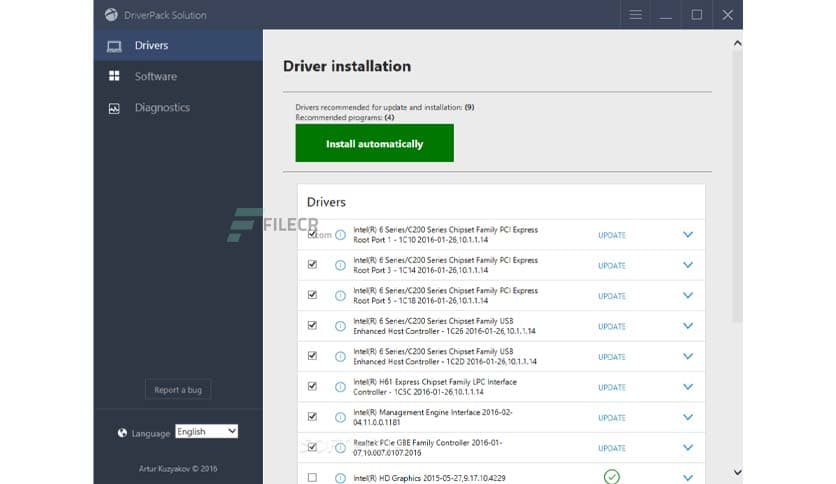Update PCI Express Root Port 3 driver
This screenshot has width=836, height=484.
(x=612, y=265)
